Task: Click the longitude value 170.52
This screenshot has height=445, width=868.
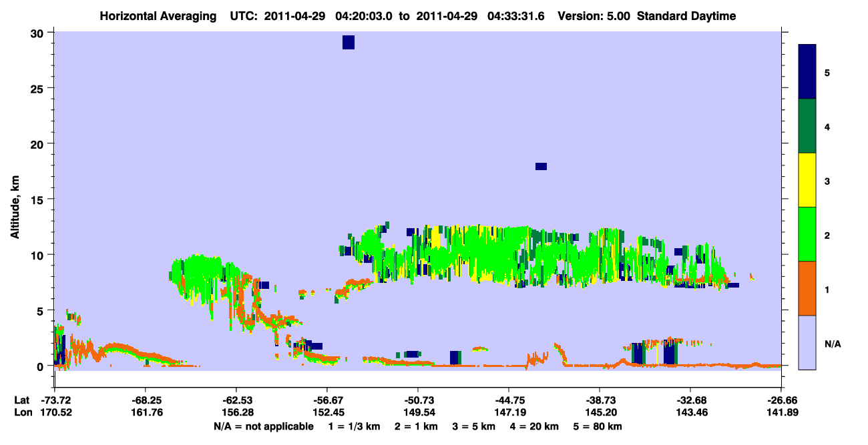Action: click(55, 413)
